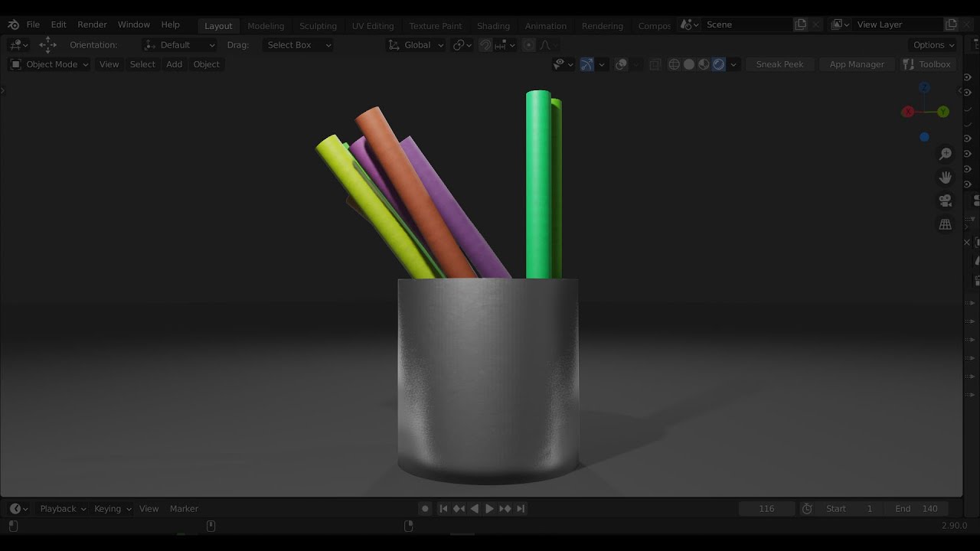980x551 pixels.
Task: Open the Global transform orientation dropdown
Action: pyautogui.click(x=416, y=45)
